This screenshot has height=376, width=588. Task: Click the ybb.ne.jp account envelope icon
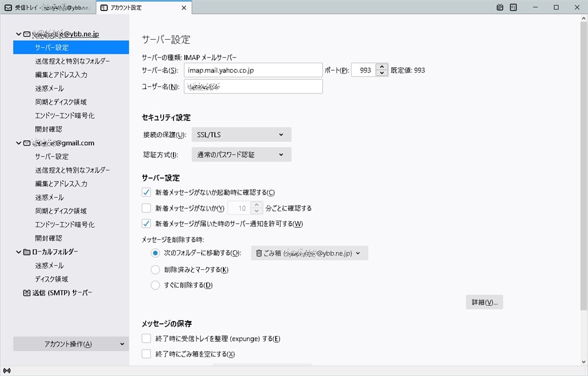(x=26, y=34)
